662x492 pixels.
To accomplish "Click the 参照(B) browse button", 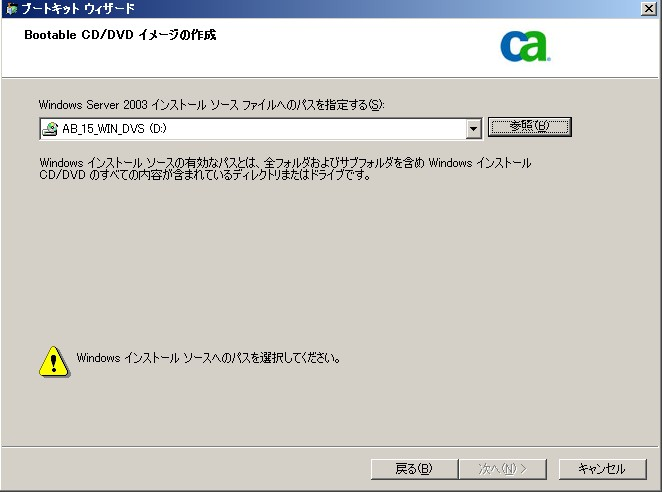I will click(530, 127).
